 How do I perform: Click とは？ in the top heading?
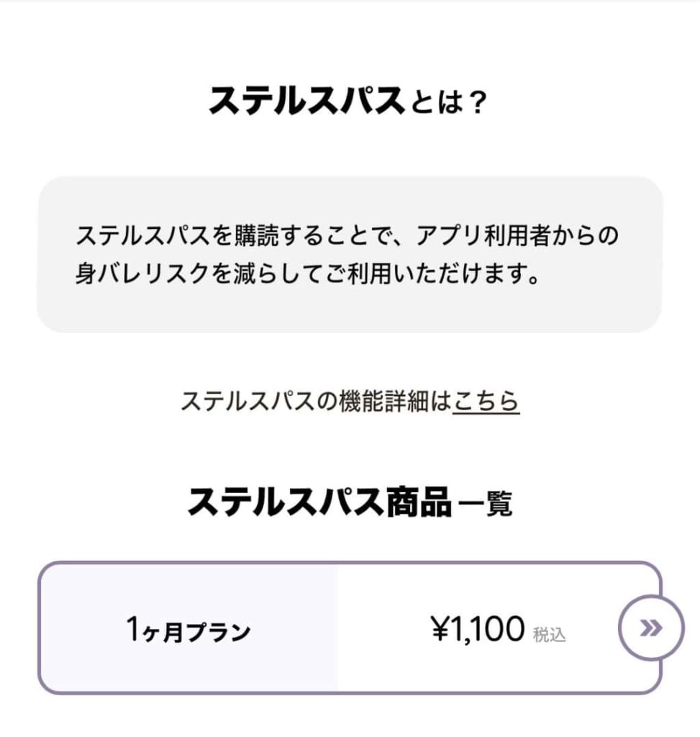click(x=447, y=106)
